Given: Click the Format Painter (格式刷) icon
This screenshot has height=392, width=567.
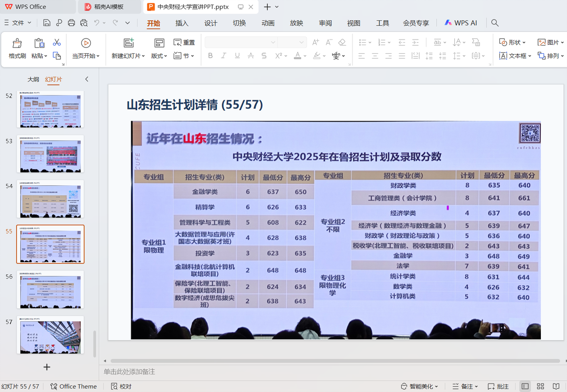Looking at the screenshot, I should pos(17,43).
